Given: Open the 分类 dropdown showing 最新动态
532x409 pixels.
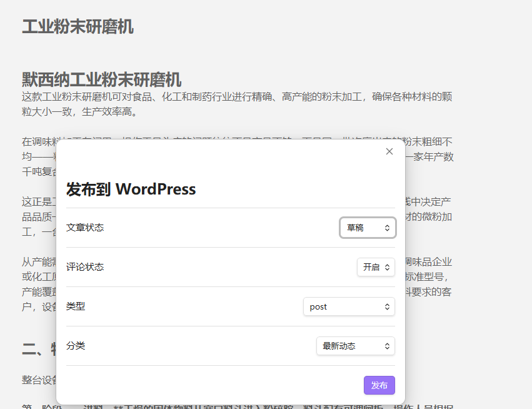Looking at the screenshot, I should click(356, 346).
